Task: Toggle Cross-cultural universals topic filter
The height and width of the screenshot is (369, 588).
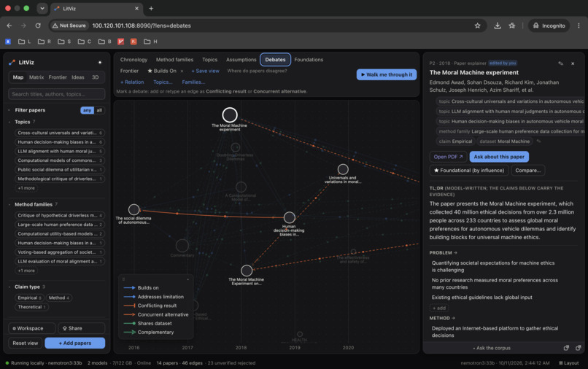Action: coord(60,133)
